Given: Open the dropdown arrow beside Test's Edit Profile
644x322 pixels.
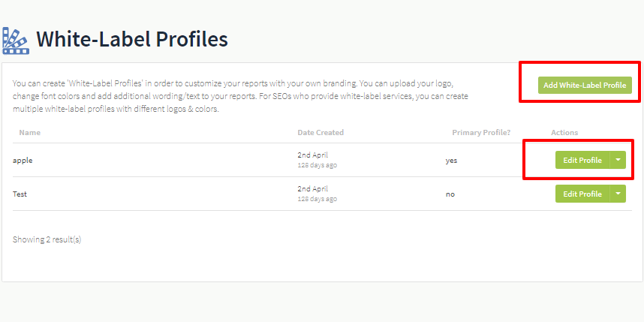Looking at the screenshot, I should point(618,194).
